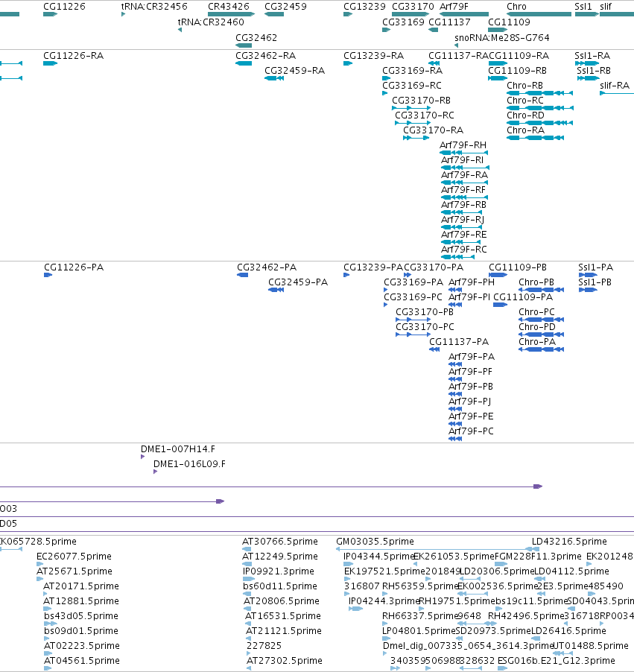The height and width of the screenshot is (672, 634).
Task: Select the snoRNA:Me28S-G764 label
Action: [x=502, y=38]
